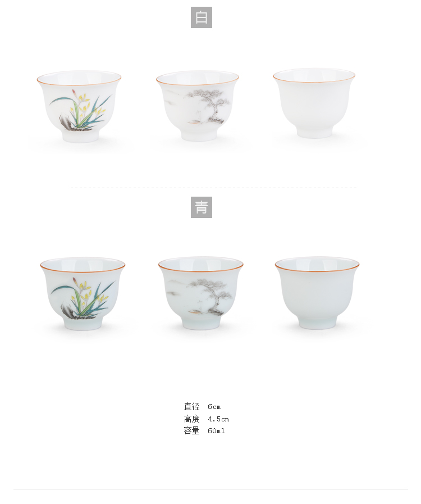Click the 4.5cm height value
421x504 pixels.
click(x=218, y=419)
